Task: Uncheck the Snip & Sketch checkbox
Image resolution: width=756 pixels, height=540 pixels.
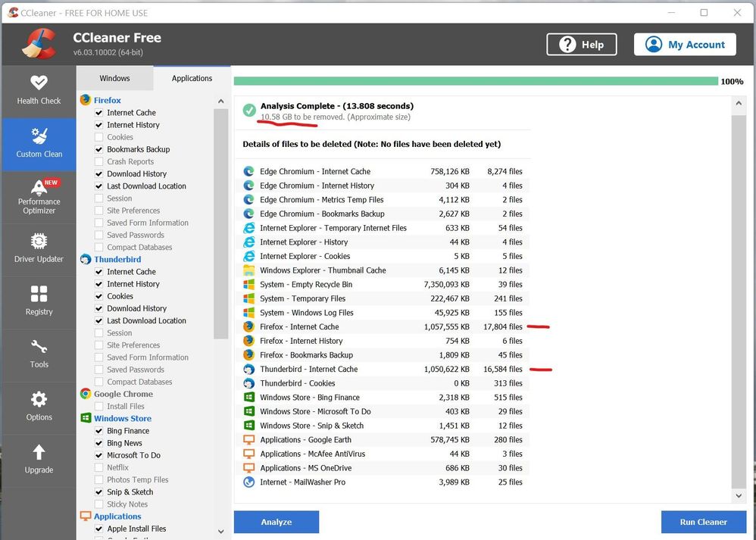Action: click(98, 492)
